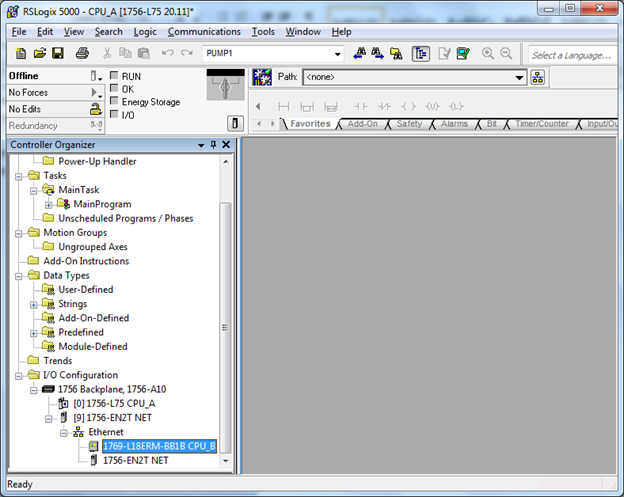Toggle the Controller Organizer tree icon
Image resolution: width=624 pixels, height=497 pixels.
[421, 53]
